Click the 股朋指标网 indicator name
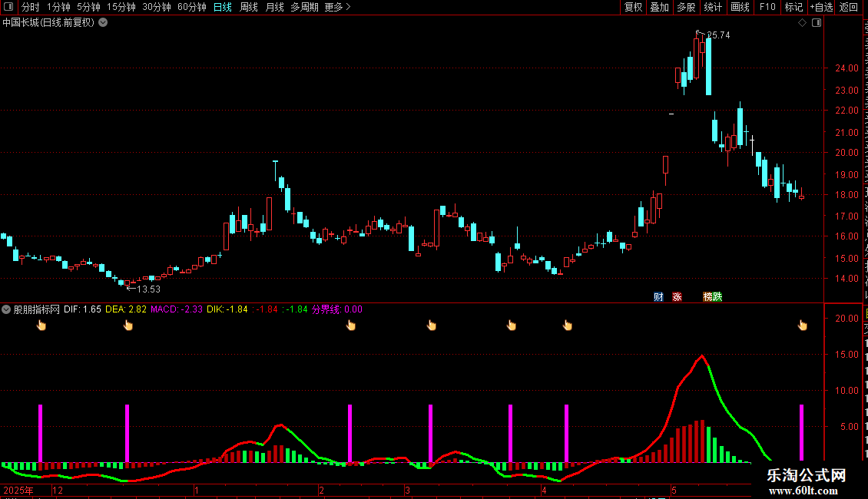Image resolution: width=868 pixels, height=499 pixels. tap(37, 309)
